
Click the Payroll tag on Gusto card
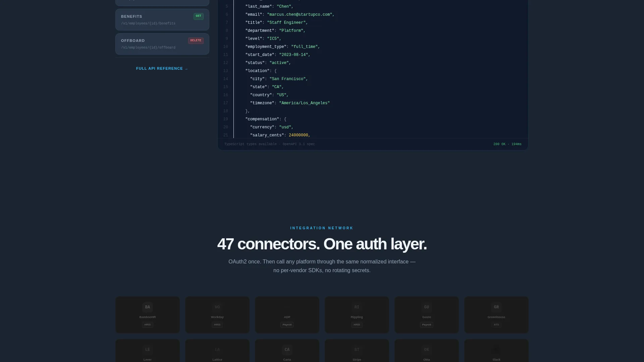(427, 325)
